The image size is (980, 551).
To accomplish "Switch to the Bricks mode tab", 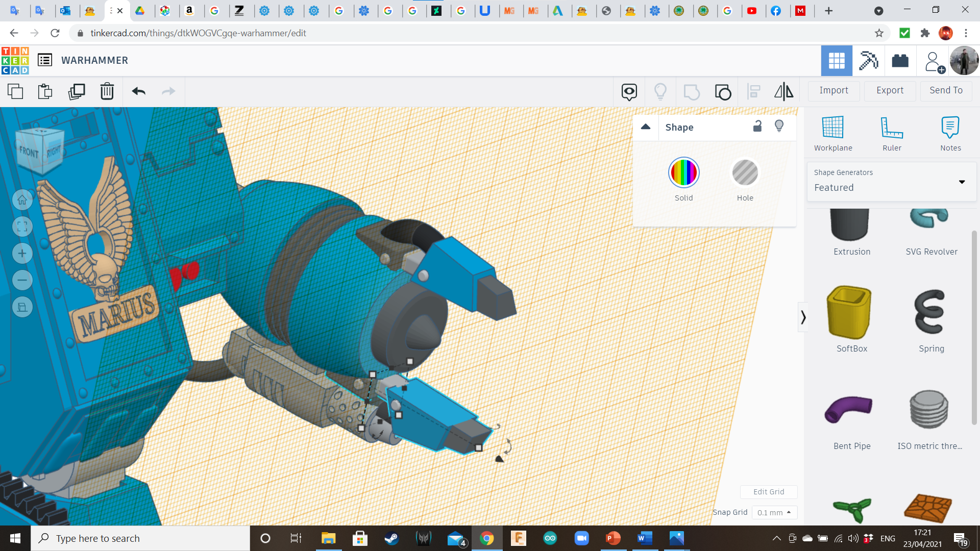I will point(900,61).
